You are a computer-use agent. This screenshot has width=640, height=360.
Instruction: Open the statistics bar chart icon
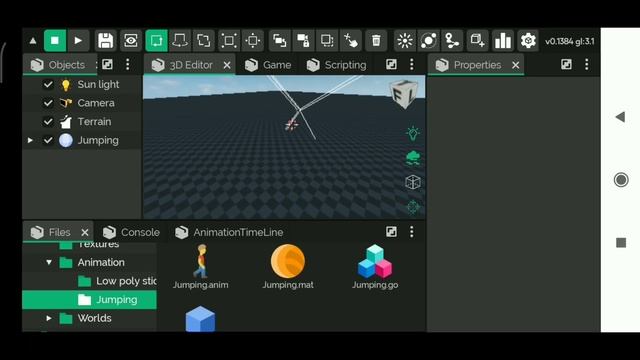tap(502, 41)
